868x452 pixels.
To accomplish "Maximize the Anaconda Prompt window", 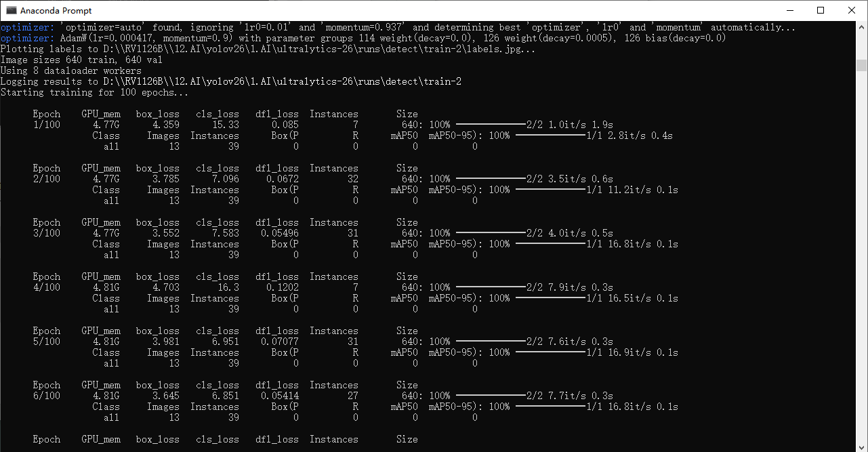I will [821, 10].
